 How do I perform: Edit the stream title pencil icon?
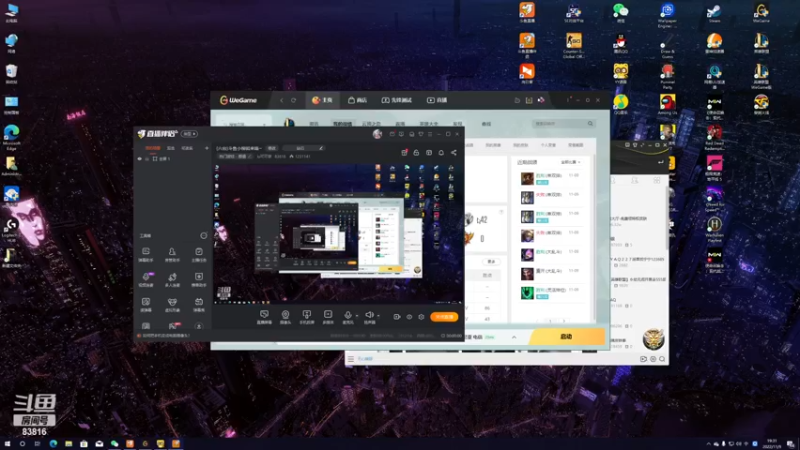point(321,148)
